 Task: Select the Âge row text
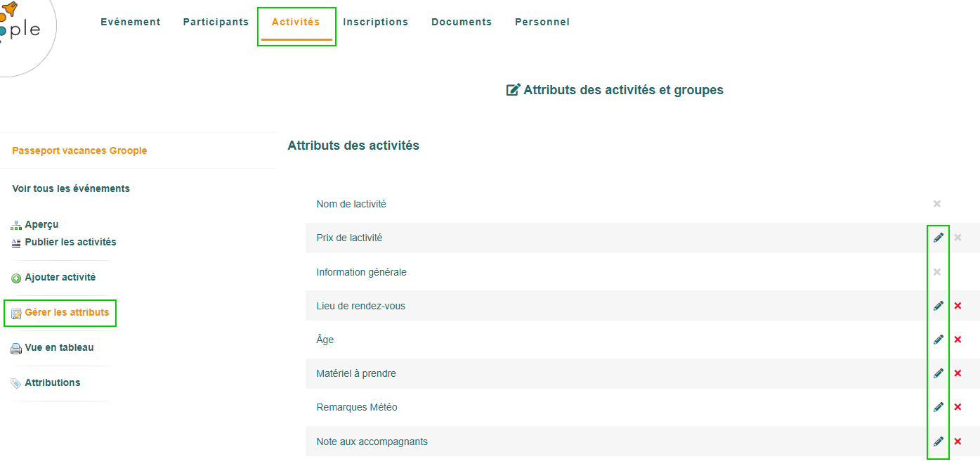[325, 340]
